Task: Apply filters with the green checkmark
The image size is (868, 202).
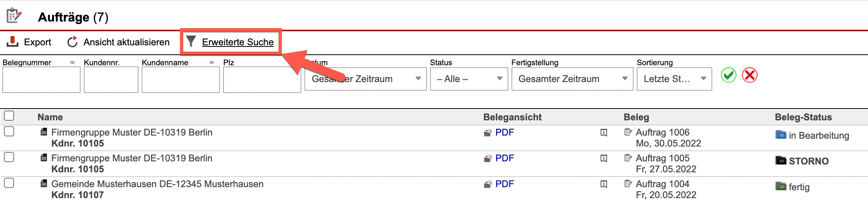Action: pos(728,75)
